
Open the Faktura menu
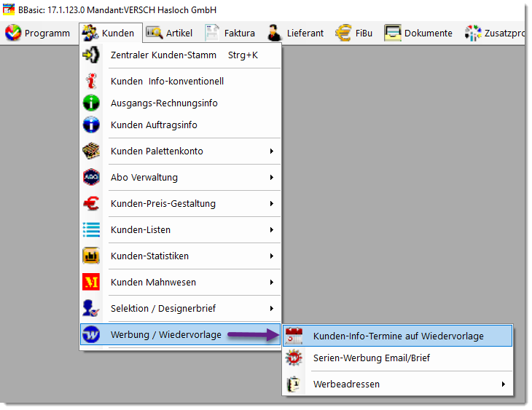230,33
